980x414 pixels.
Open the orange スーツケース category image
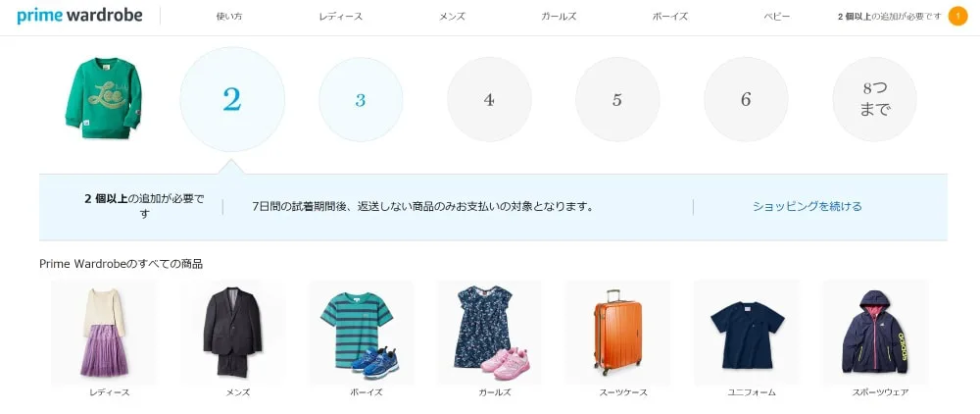click(x=618, y=332)
